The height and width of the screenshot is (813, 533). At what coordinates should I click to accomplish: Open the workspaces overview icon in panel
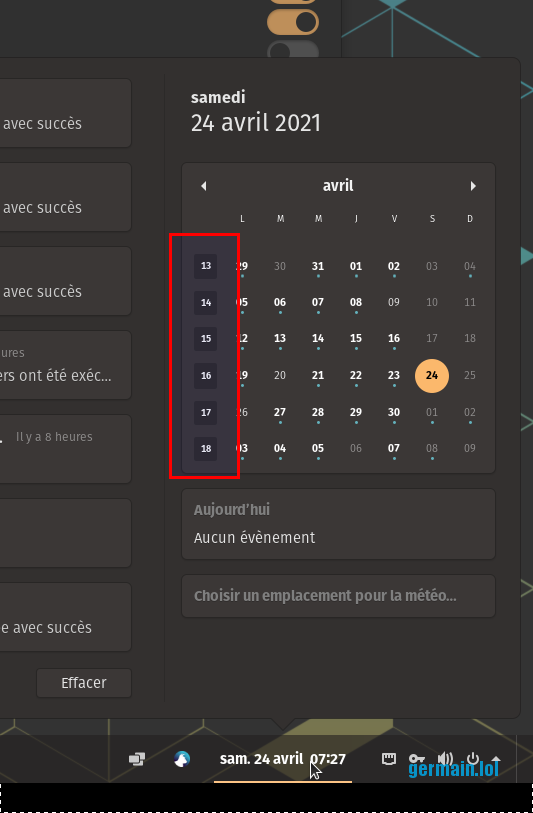click(137, 759)
